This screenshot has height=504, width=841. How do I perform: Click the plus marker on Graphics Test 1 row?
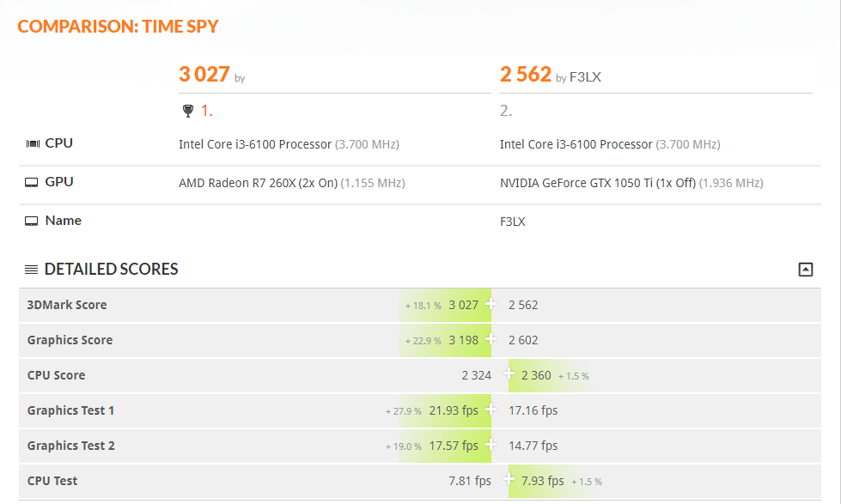491,409
